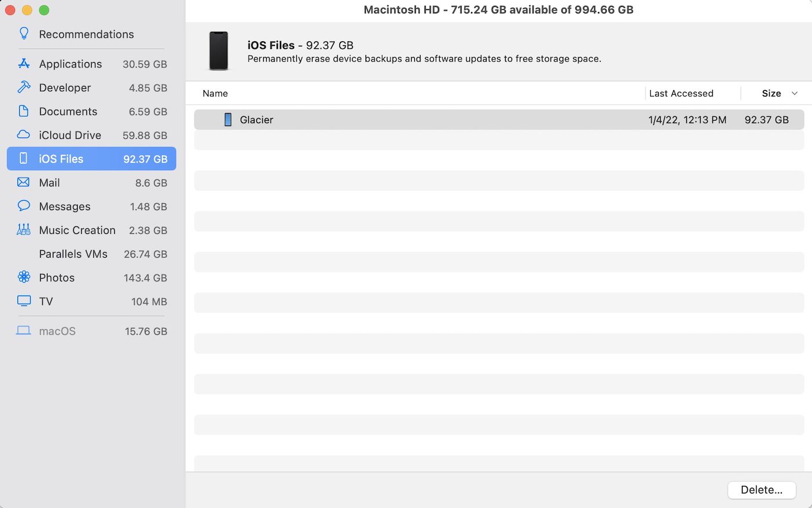The width and height of the screenshot is (812, 508).
Task: Click the Messages speech bubble icon
Action: [24, 206]
